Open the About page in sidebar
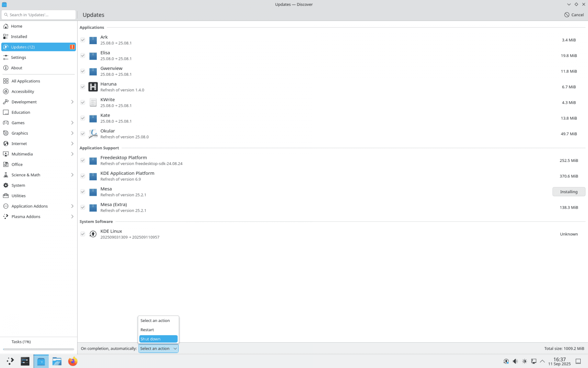The image size is (588, 368). click(39, 68)
